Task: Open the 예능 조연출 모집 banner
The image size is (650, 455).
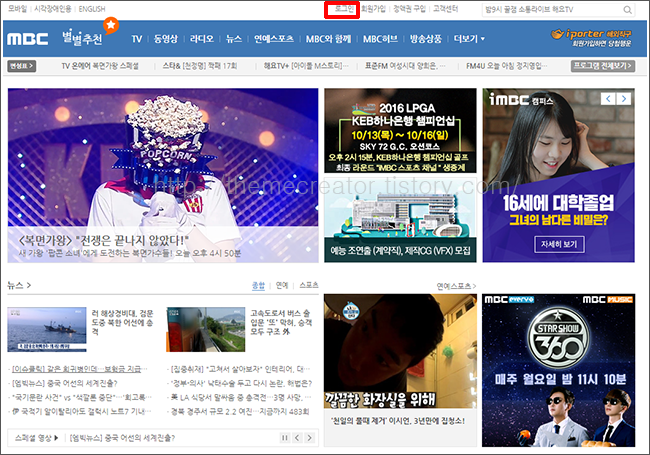Action: (x=400, y=220)
